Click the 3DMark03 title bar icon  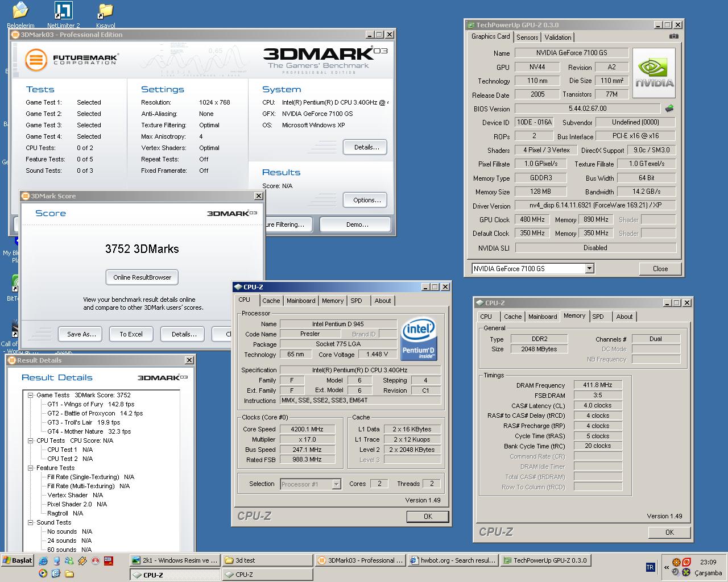[x=15, y=35]
